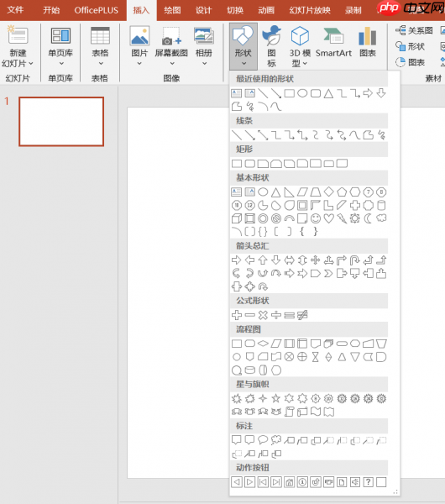This screenshot has height=504, width=445.
Task: Click 形状 in the 素材 group
Action: coord(411,46)
